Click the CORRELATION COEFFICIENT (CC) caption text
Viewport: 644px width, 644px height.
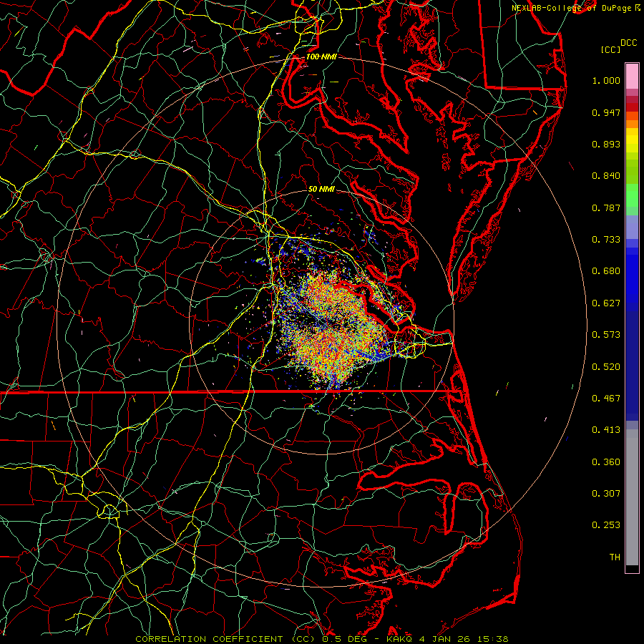click(225, 639)
